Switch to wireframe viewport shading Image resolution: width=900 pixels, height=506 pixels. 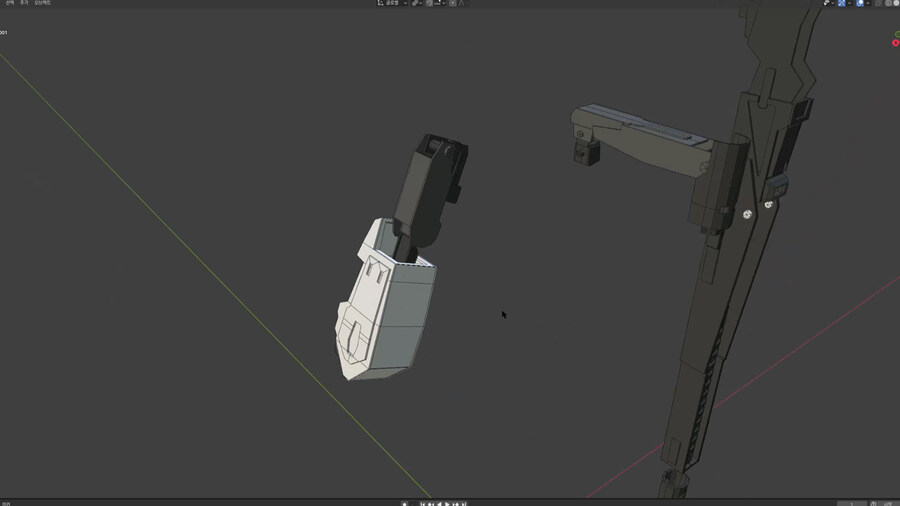(x=888, y=3)
